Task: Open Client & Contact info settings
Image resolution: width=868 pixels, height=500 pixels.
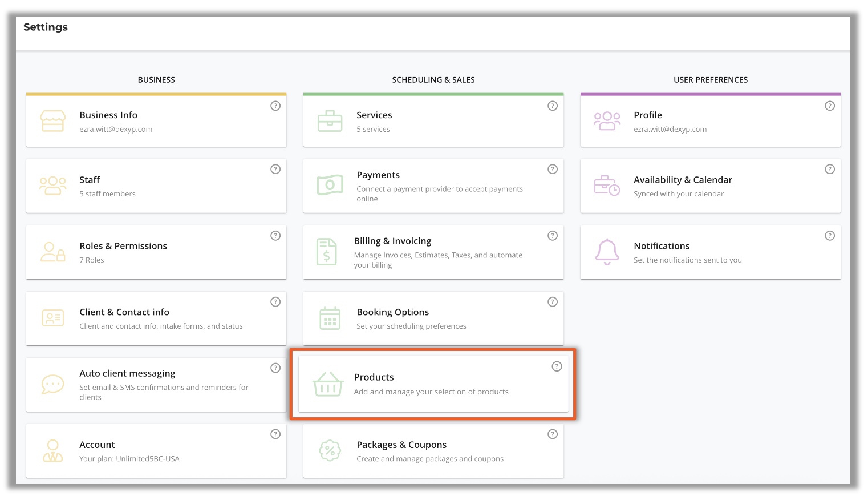Action: (124, 312)
